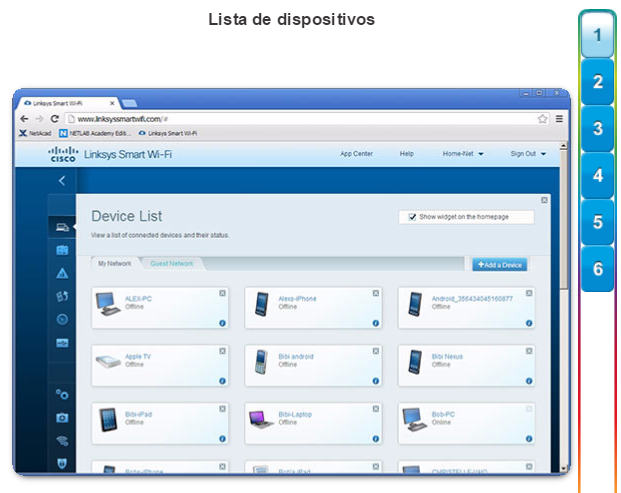Open NETLAB Academy Edition bookmark
621x493 pixels.
tap(95, 133)
